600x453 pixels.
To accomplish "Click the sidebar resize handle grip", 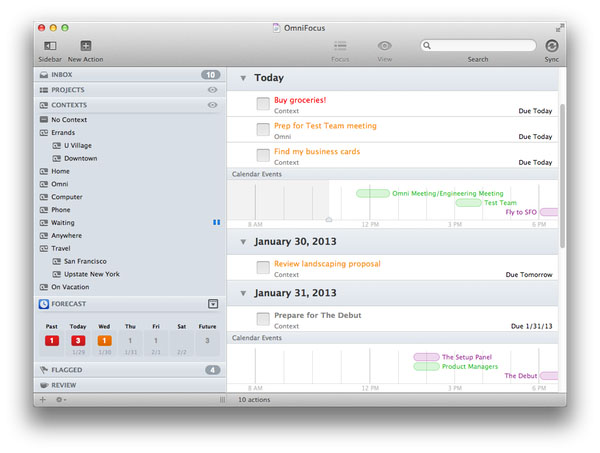I will (222, 399).
